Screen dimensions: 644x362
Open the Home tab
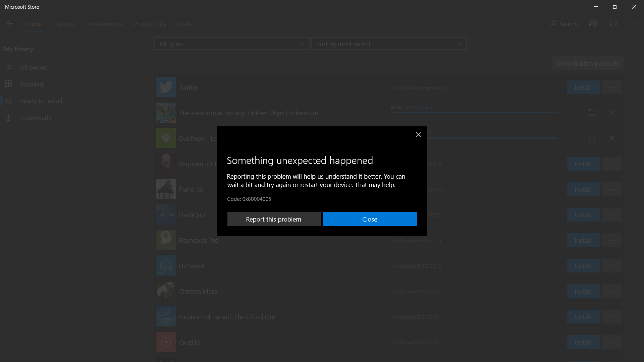tap(34, 24)
